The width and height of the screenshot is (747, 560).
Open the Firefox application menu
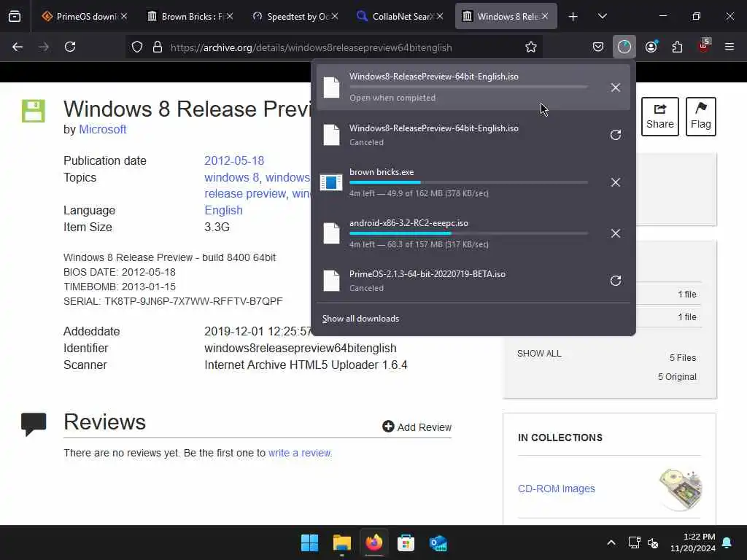(729, 47)
